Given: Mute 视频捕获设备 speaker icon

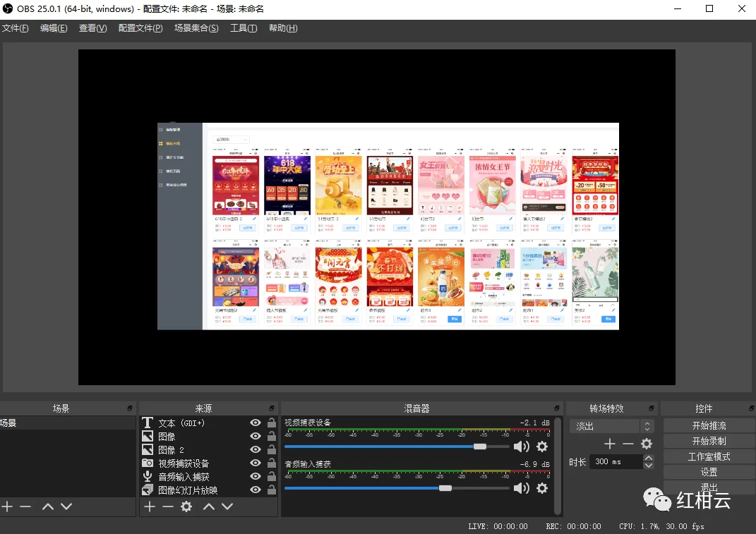Looking at the screenshot, I should 521,447.
